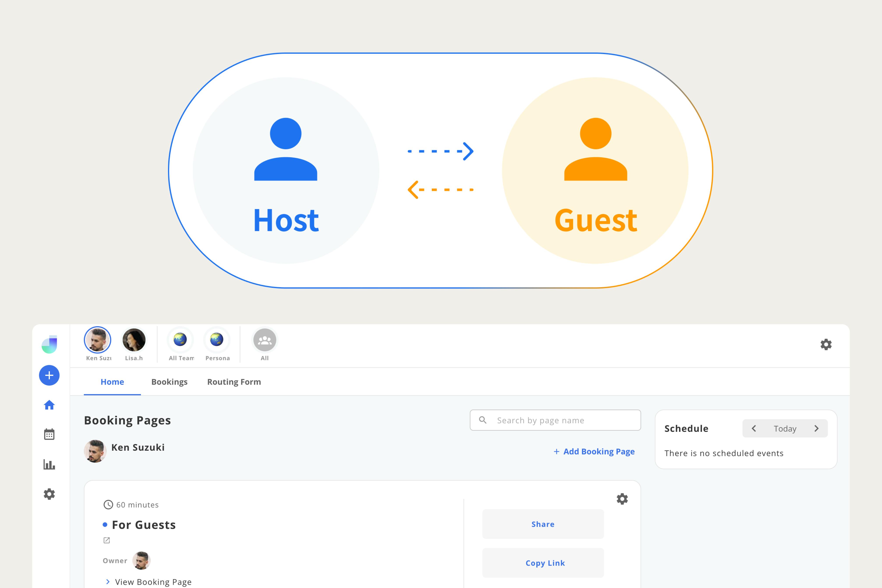Select the All Team globe icon

coord(180,340)
